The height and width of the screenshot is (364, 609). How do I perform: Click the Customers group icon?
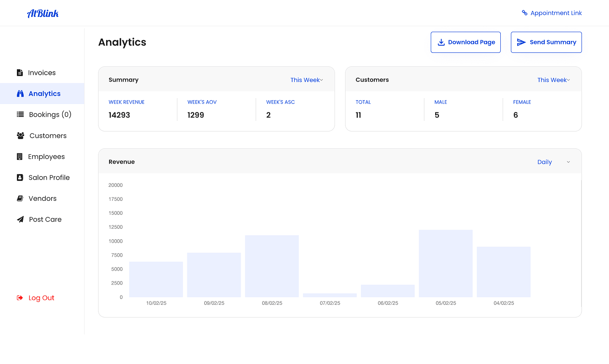(x=20, y=136)
